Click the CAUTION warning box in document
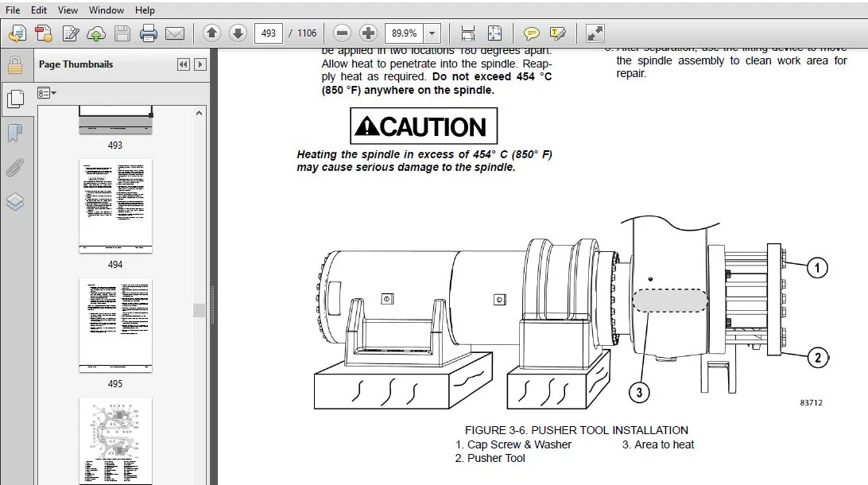 click(424, 126)
